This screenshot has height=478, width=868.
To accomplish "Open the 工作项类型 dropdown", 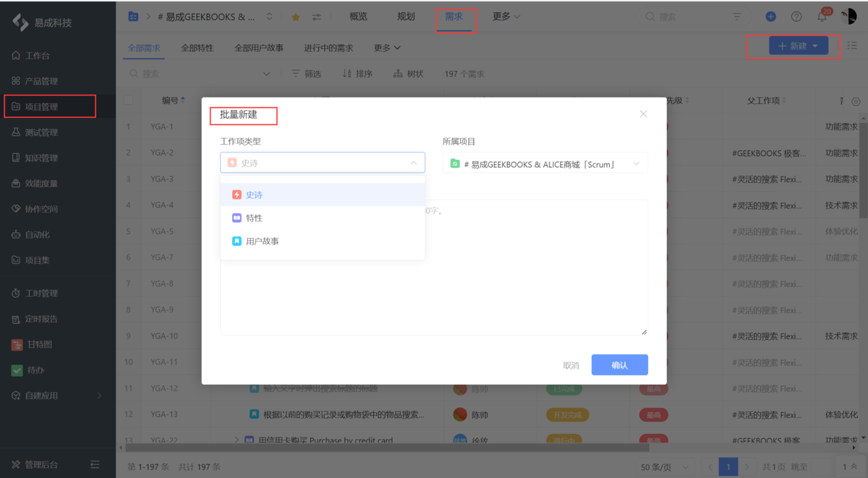I will click(322, 162).
